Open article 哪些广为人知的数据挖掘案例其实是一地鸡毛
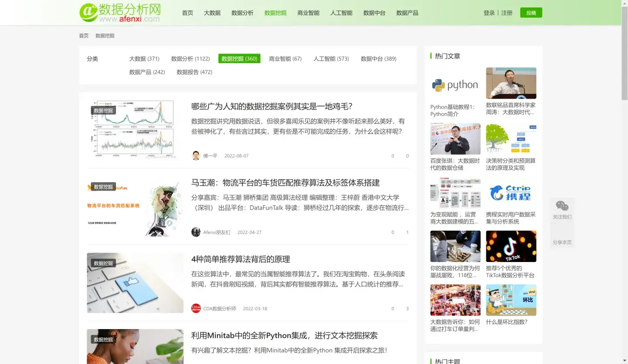The image size is (628, 364). tap(272, 106)
